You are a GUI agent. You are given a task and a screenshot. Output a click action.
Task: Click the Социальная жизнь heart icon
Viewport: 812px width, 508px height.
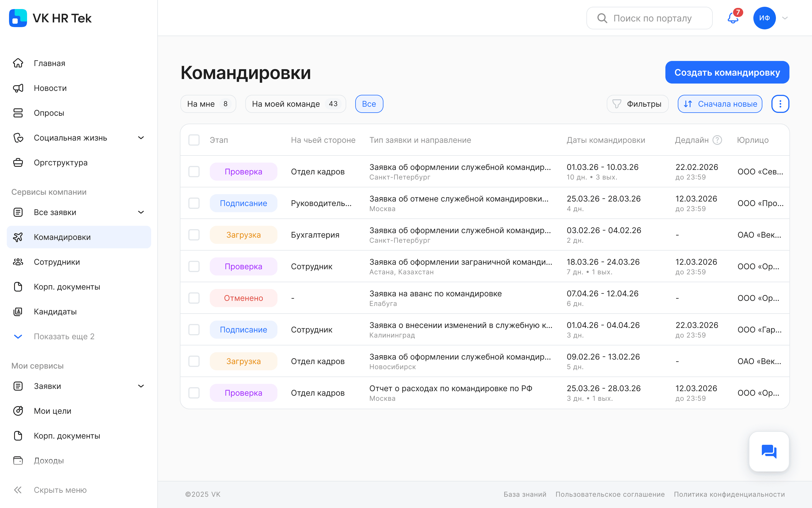(x=18, y=138)
